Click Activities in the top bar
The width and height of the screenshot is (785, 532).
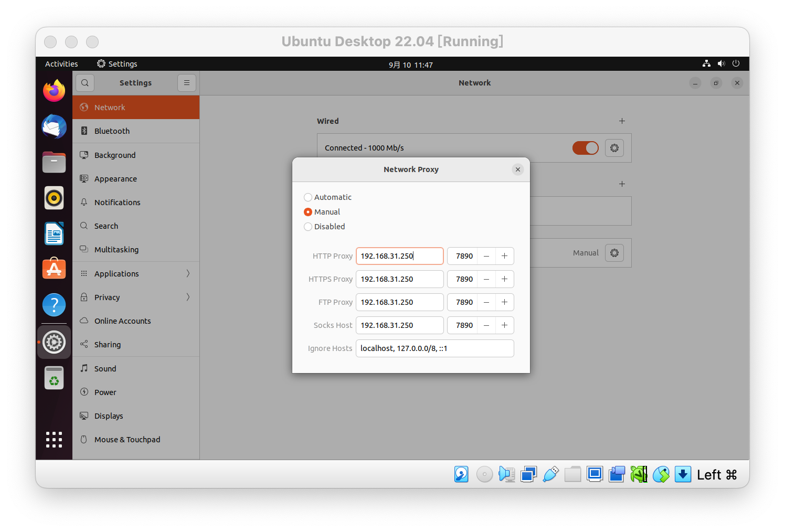[61, 64]
